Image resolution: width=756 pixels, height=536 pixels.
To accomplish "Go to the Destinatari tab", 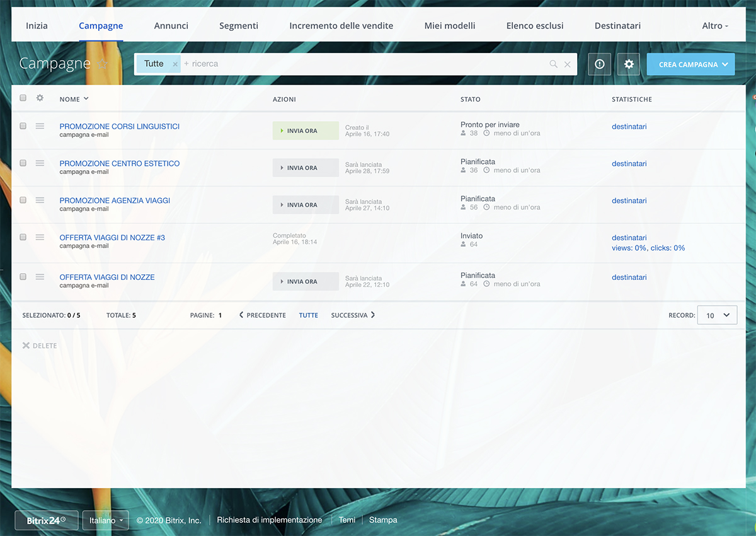I will (617, 26).
